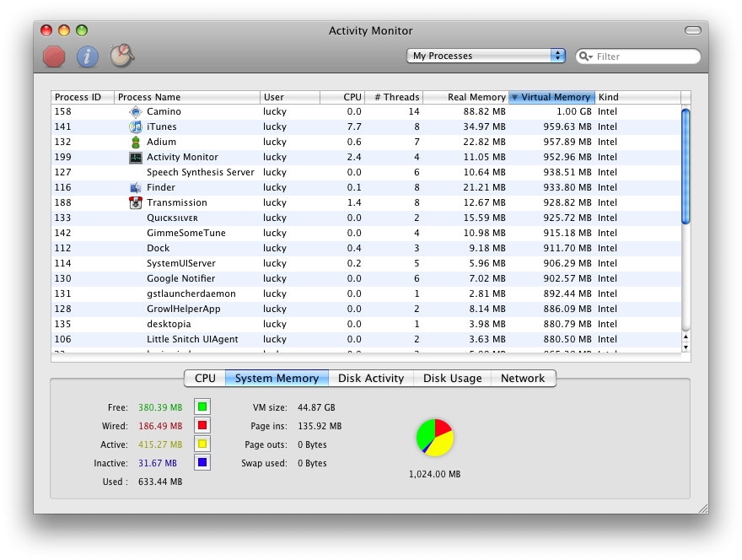Click the magnifying glass in Filter field

(585, 57)
